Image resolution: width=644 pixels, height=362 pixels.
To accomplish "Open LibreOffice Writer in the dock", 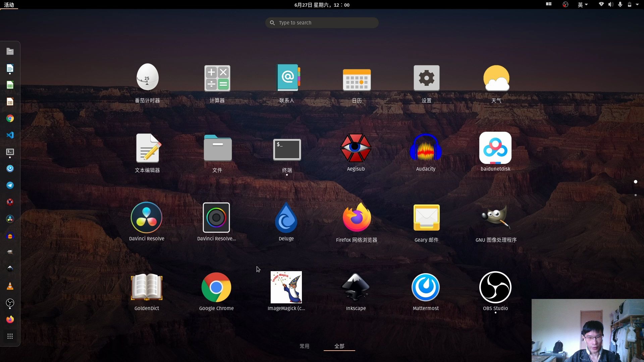I will coord(10,68).
